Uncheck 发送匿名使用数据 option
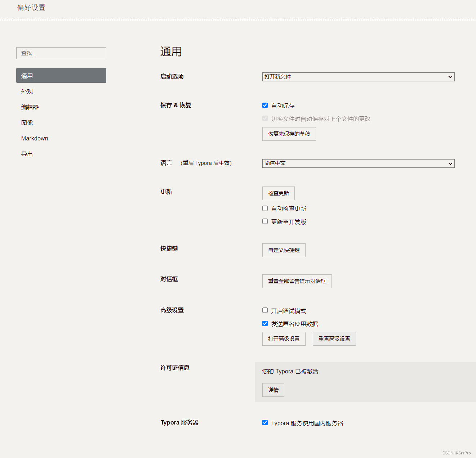 click(265, 324)
